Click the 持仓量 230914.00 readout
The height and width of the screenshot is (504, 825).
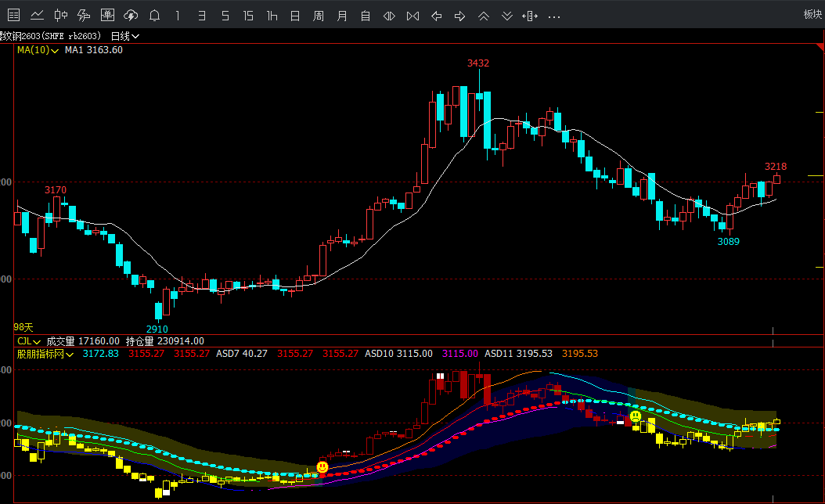[164, 341]
